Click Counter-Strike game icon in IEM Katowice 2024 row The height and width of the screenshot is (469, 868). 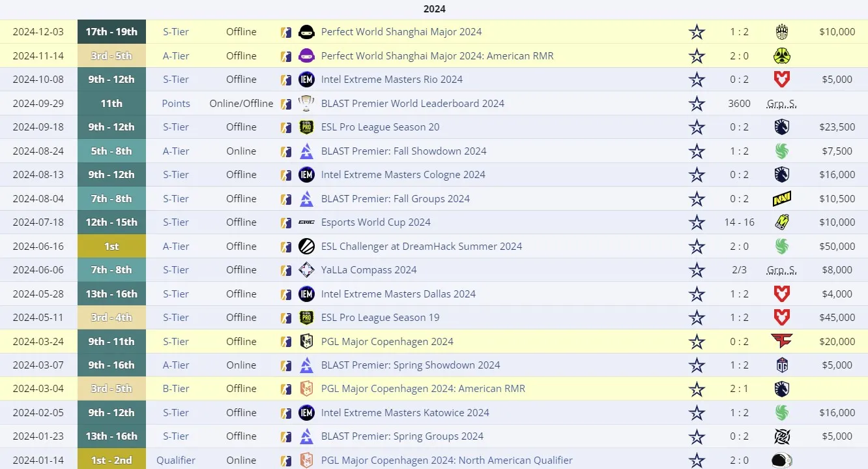[x=286, y=413]
